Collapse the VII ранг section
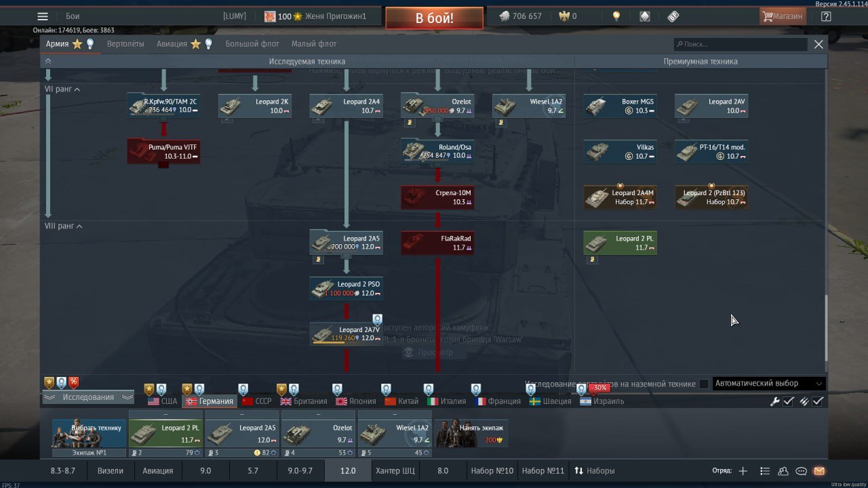Screen dimensions: 868x488 77,89
